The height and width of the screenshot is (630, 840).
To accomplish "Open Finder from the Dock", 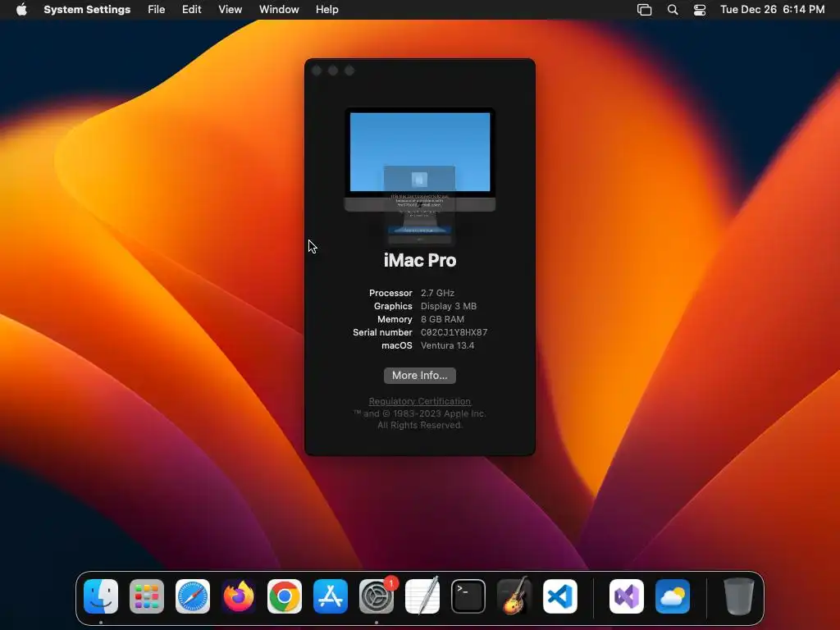I will pos(101,596).
